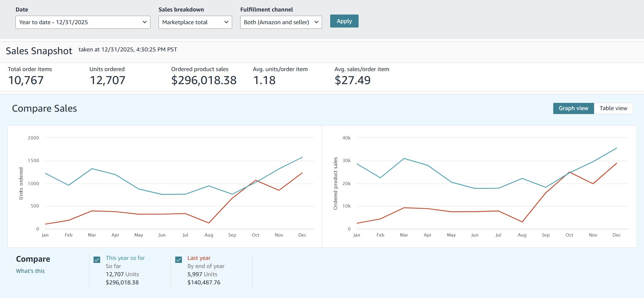Click the $140,487.76 last year total
Viewport: 644px width, 298px height.
pyautogui.click(x=204, y=283)
